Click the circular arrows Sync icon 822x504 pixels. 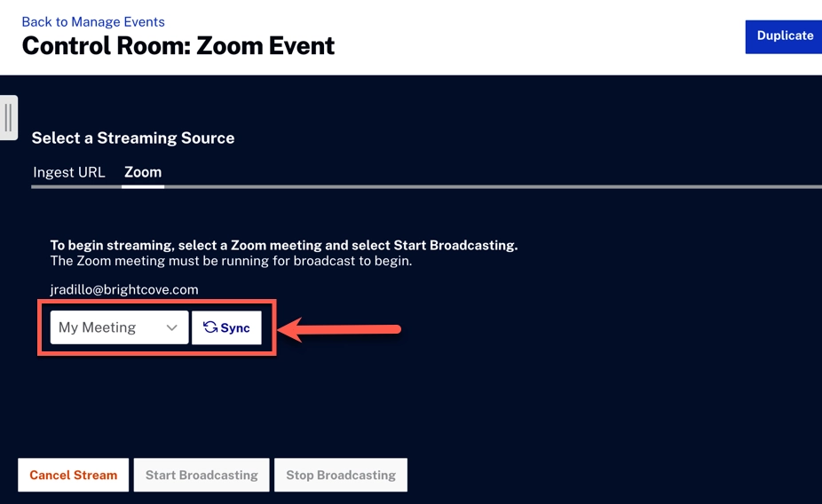pos(210,327)
